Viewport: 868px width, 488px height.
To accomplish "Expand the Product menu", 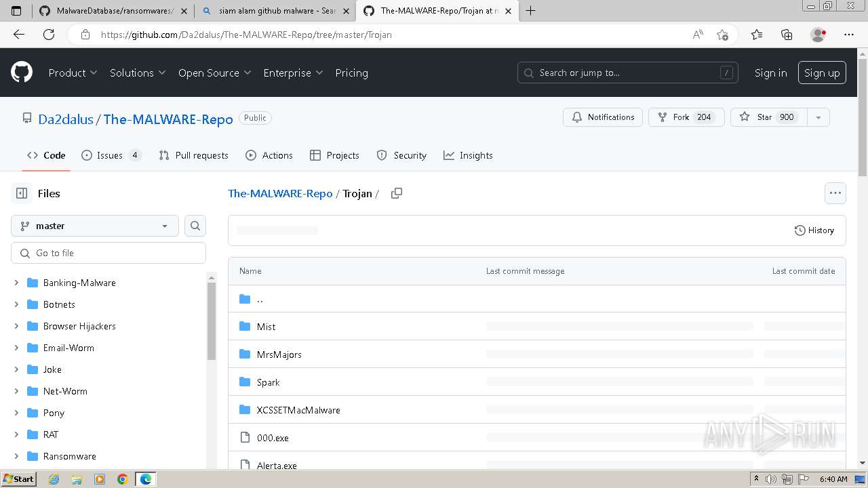I will (73, 73).
